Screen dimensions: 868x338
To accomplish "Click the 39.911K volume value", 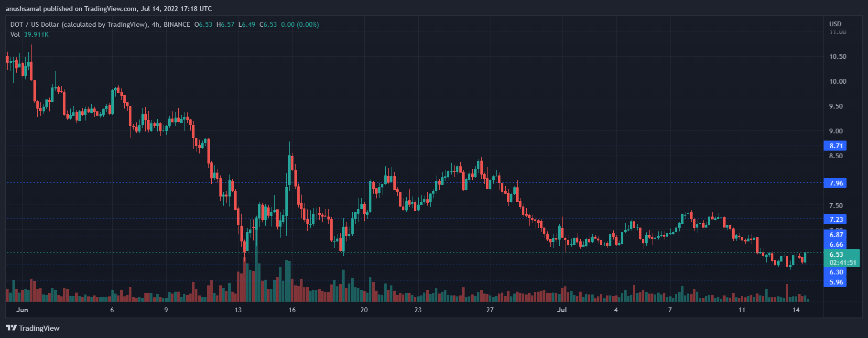I will (36, 34).
